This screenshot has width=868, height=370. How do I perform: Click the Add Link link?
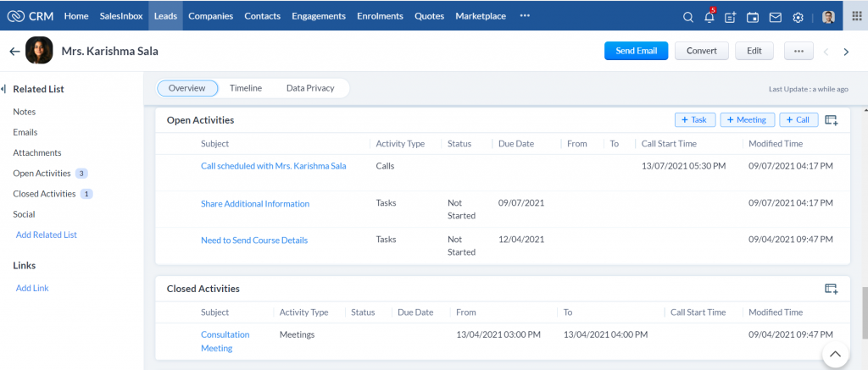click(32, 288)
